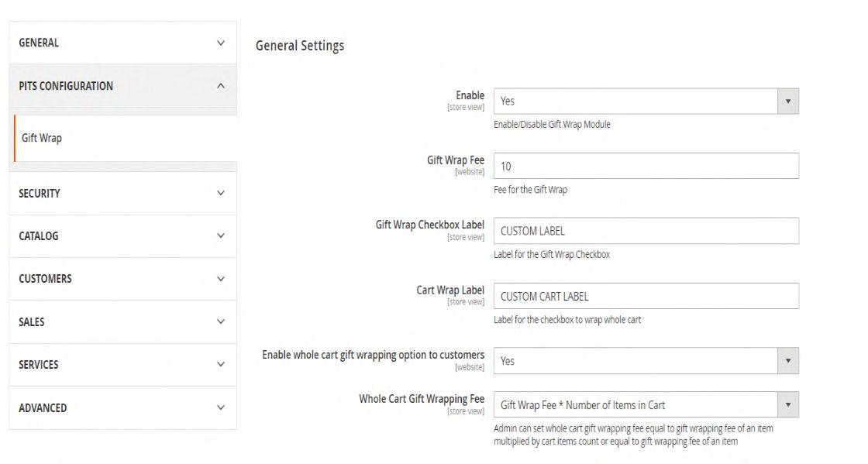Expand the SECURITY section chevron

(x=221, y=194)
